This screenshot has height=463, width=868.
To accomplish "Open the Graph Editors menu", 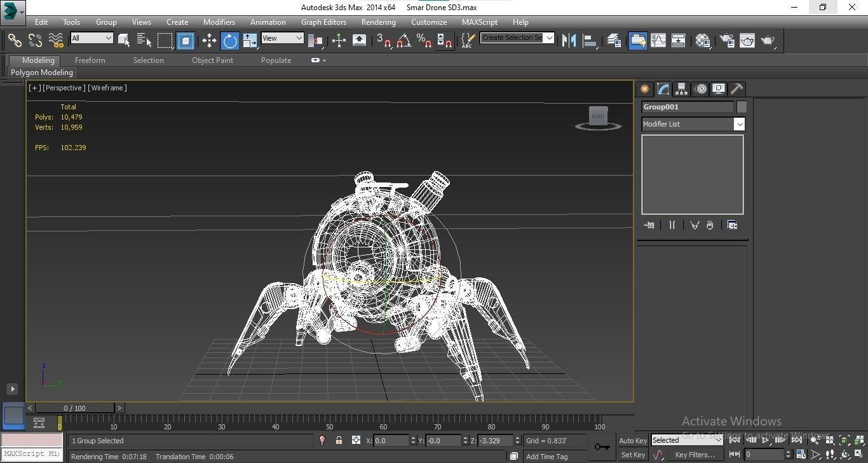I will coord(323,22).
